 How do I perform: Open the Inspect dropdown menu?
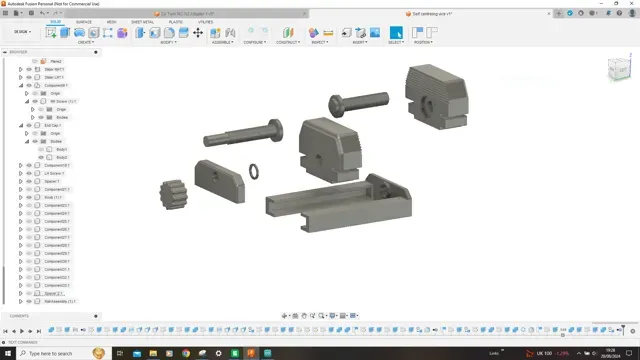pyautogui.click(x=319, y=42)
